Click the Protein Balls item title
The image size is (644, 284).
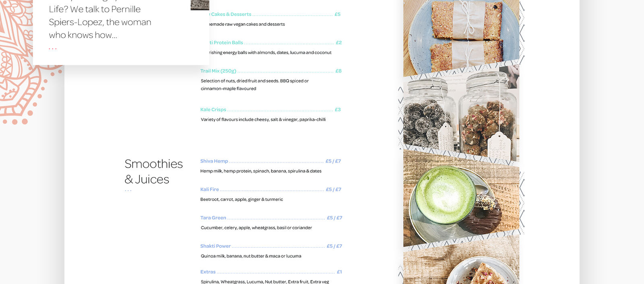(226, 43)
